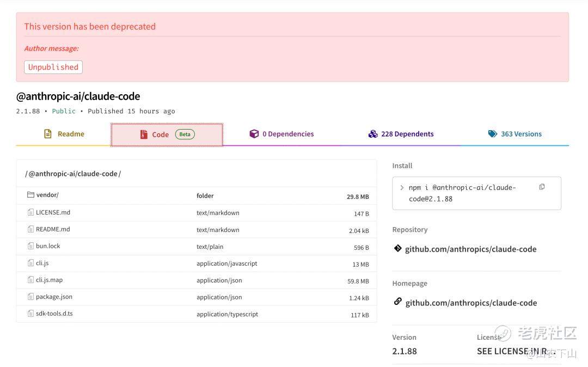Screen dimensions: 588x367
Task: Click the copy install command icon
Action: tap(542, 187)
